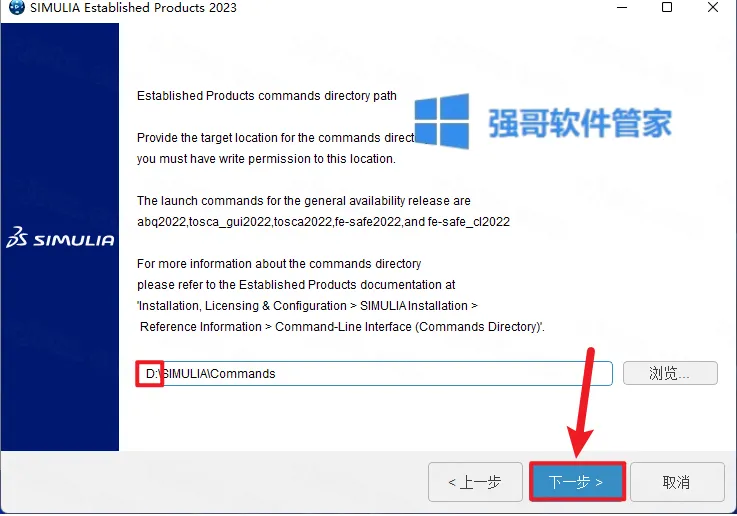Maximize the installer window
This screenshot has height=516, width=737.
(666, 8)
